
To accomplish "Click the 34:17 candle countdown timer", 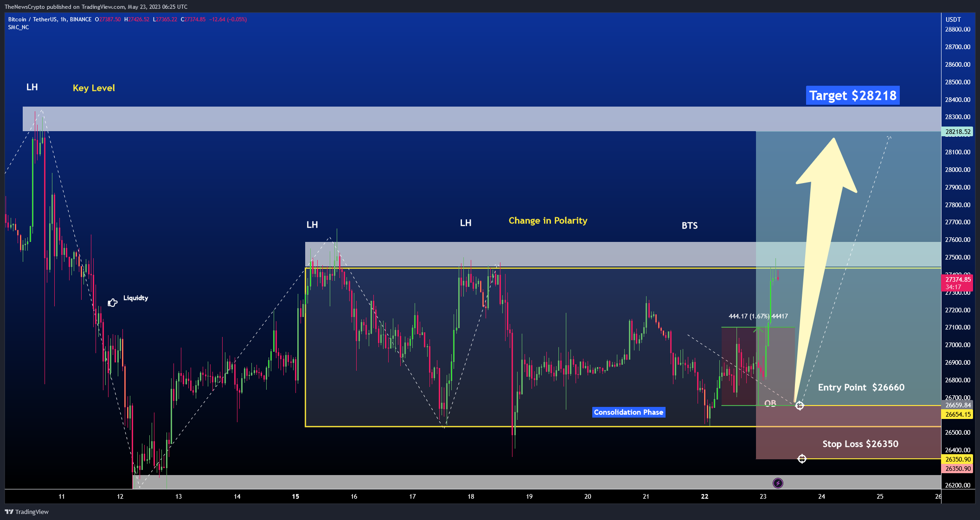I will (953, 287).
